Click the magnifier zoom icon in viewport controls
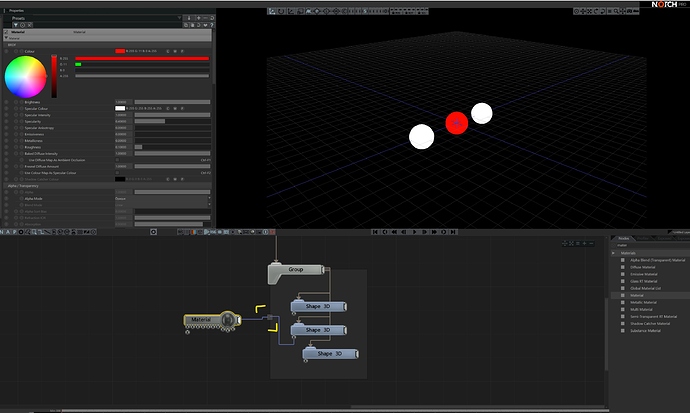Viewport: 690px width, 413px height. pyautogui.click(x=616, y=11)
